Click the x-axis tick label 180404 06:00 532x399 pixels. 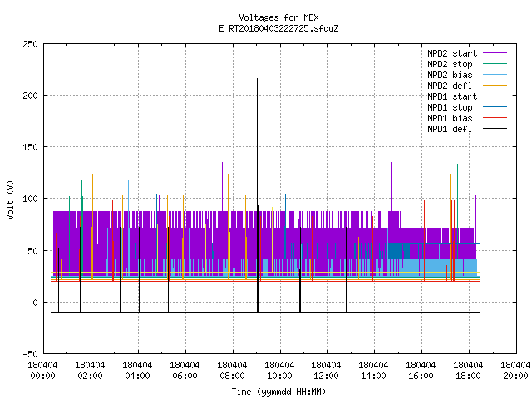[x=185, y=371]
